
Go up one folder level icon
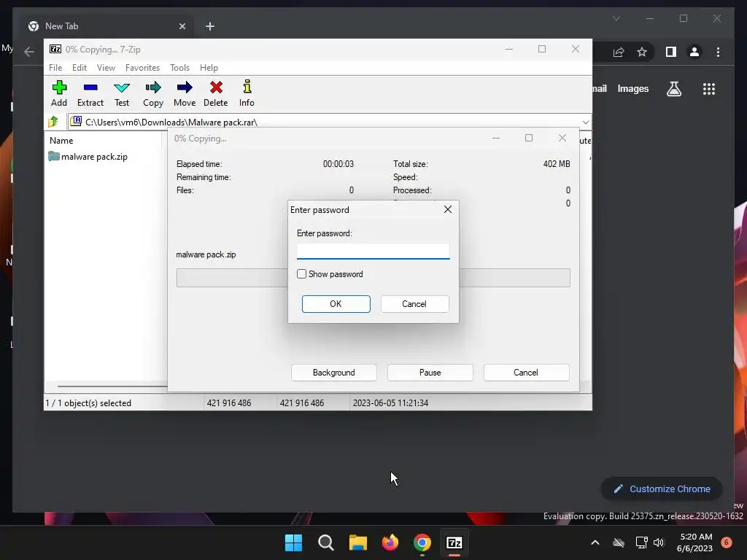53,122
